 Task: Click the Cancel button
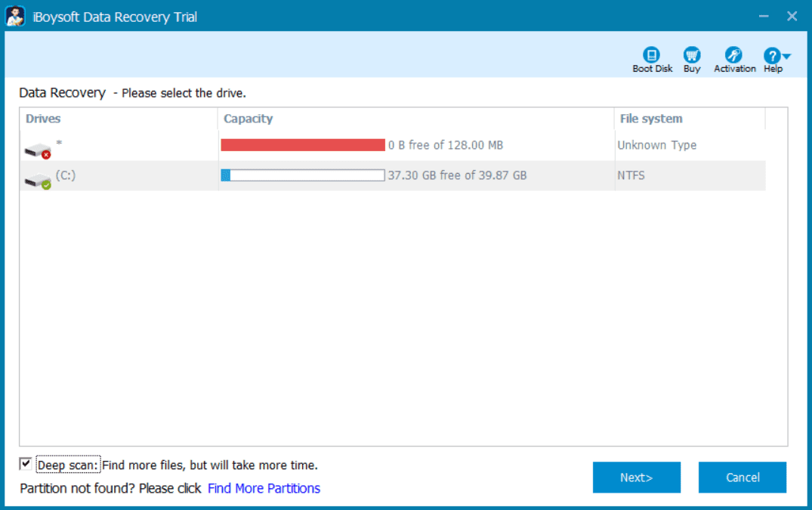click(x=743, y=478)
